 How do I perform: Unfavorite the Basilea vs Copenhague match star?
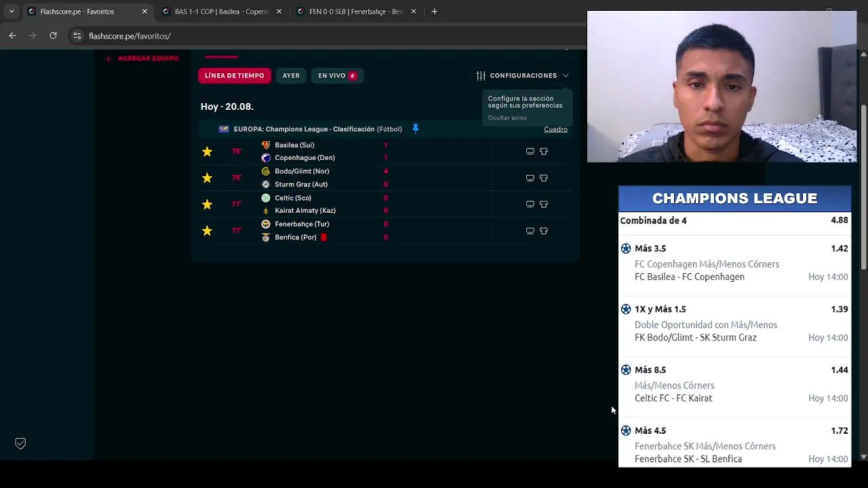coord(207,151)
